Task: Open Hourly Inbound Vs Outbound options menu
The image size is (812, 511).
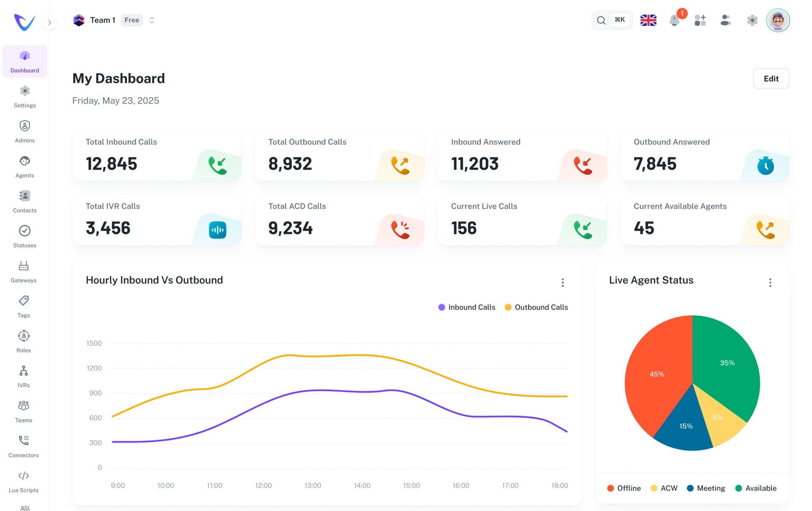Action: (x=562, y=283)
